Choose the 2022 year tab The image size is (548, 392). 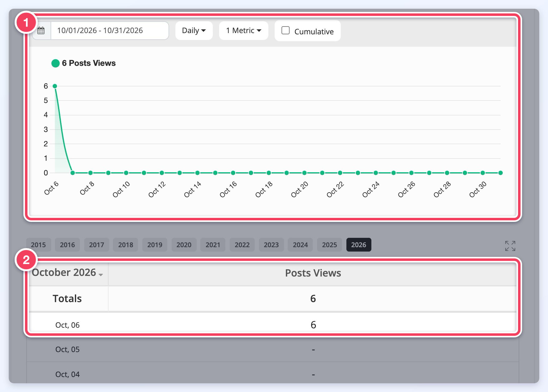click(242, 245)
